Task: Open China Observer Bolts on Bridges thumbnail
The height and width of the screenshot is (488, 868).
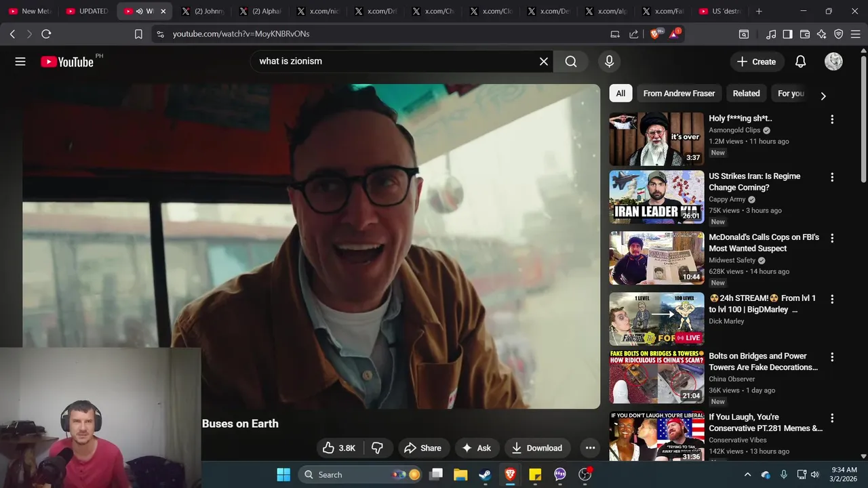Action: [656, 377]
